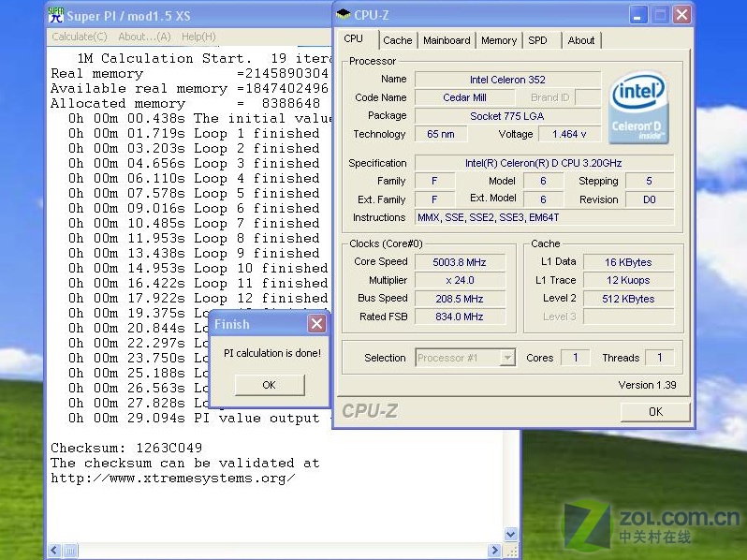Click the Intel Celeron D logo
Image resolution: width=747 pixels, height=560 pixels.
[x=638, y=108]
